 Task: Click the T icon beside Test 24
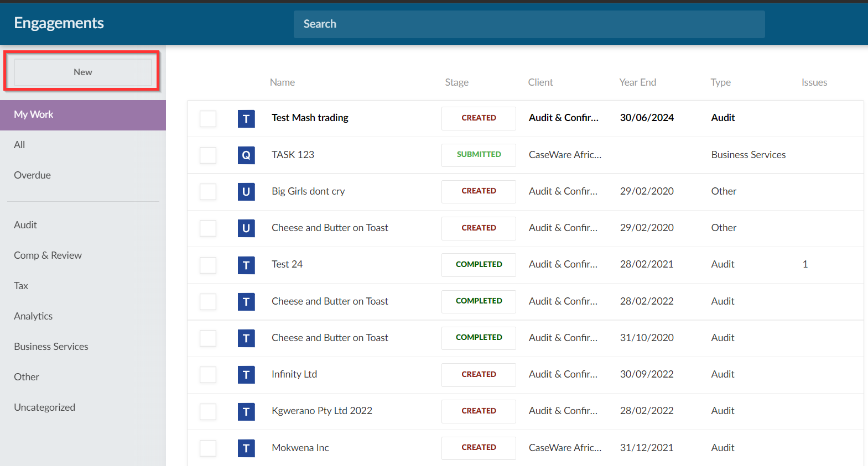(x=246, y=265)
